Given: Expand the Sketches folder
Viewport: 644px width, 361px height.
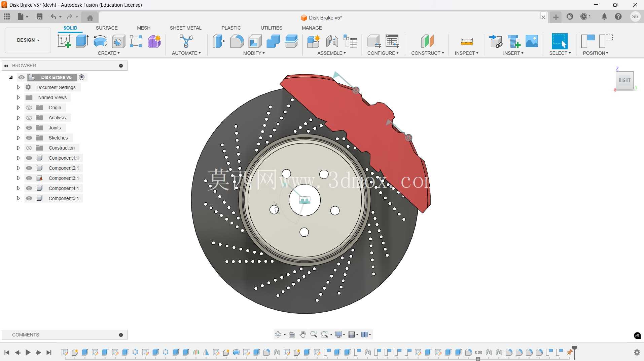Looking at the screenshot, I should click(18, 138).
